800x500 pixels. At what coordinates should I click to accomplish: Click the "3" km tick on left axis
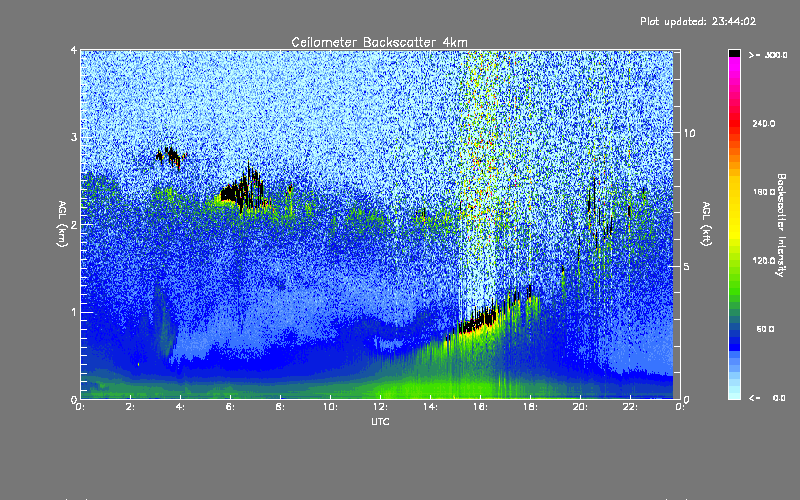pyautogui.click(x=74, y=137)
